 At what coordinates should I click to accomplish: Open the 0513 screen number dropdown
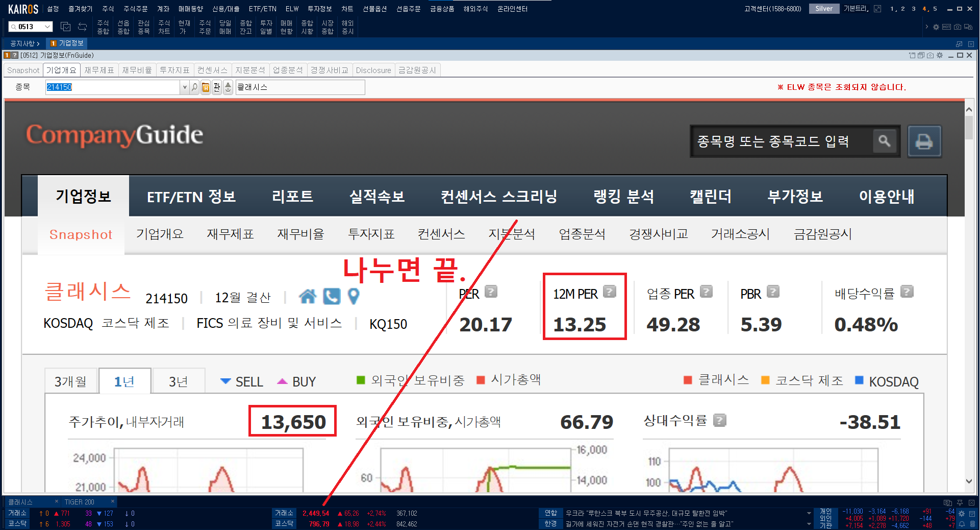[47, 27]
